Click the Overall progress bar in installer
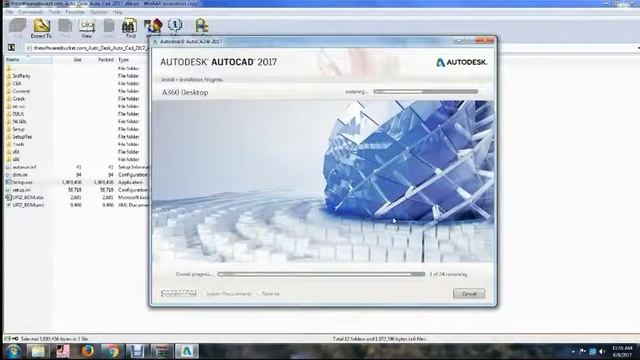Screen dimensions: 640x360 pos(321,274)
